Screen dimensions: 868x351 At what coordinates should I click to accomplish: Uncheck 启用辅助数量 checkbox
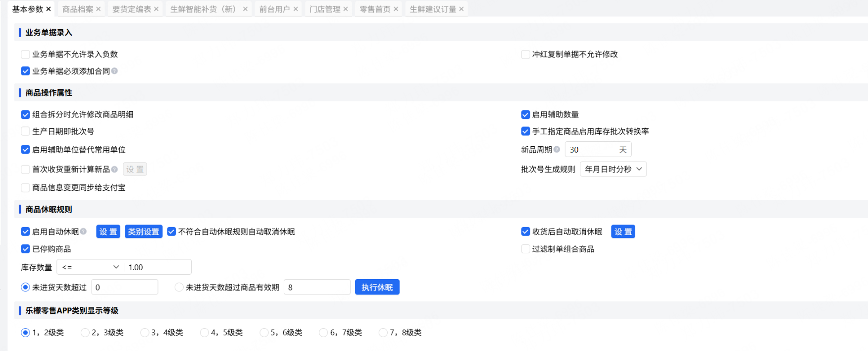pos(525,115)
